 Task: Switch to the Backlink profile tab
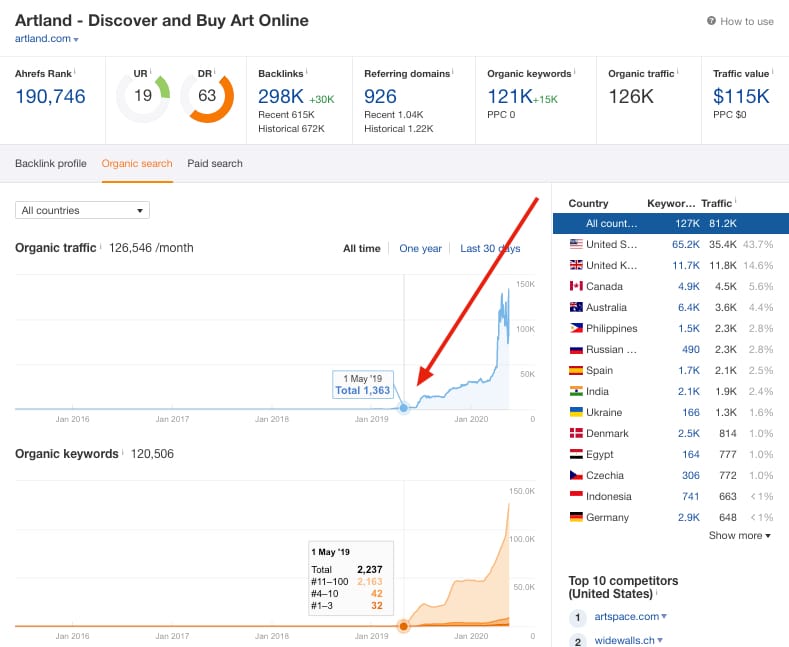click(51, 164)
